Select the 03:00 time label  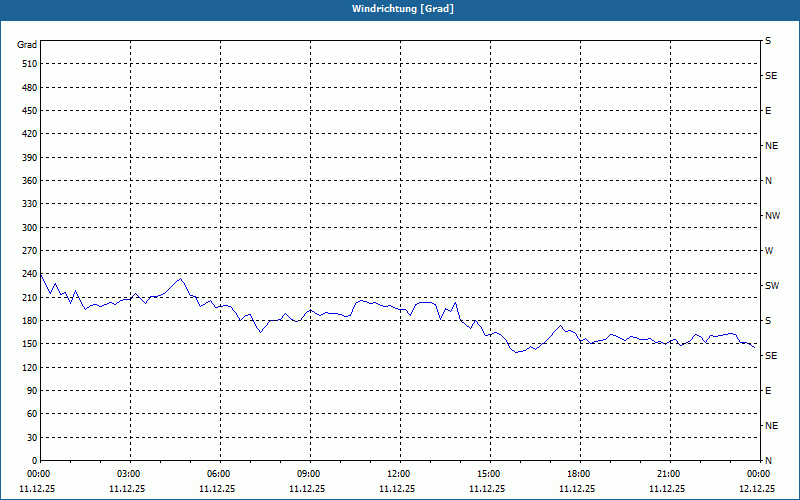pyautogui.click(x=129, y=474)
